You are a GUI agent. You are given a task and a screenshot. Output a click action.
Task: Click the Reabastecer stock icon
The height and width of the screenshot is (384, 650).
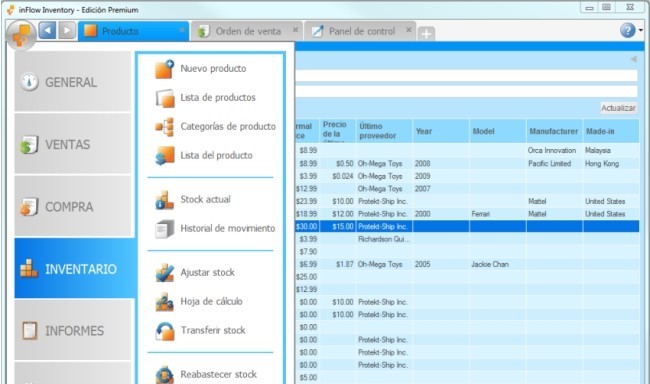[x=165, y=374]
